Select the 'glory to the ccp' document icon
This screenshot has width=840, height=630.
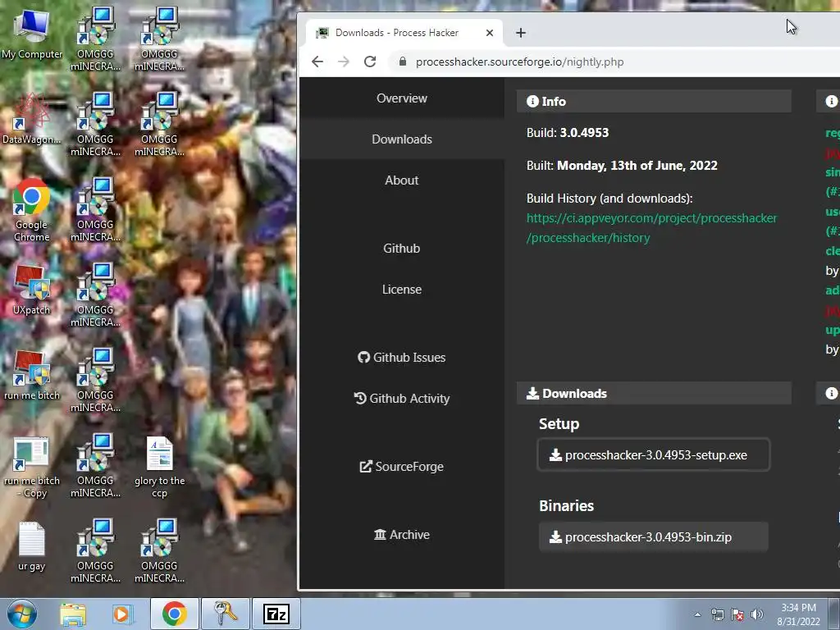click(160, 467)
